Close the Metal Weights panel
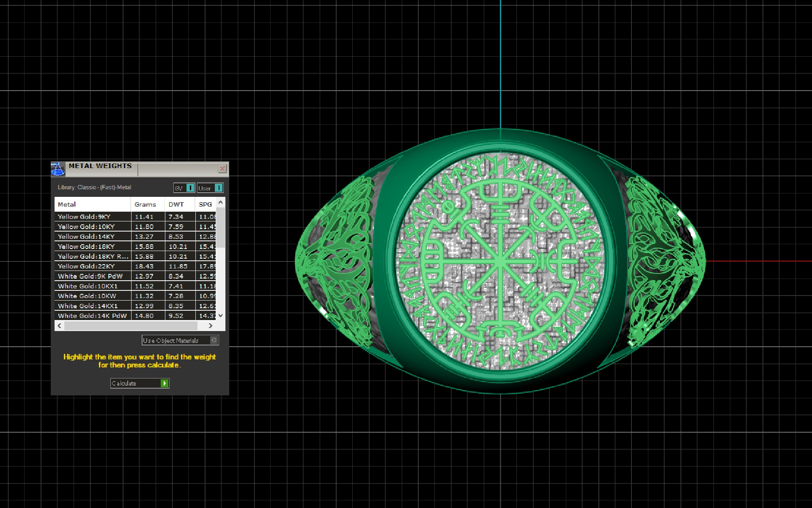Screen dimensions: 812x508 coord(222,169)
